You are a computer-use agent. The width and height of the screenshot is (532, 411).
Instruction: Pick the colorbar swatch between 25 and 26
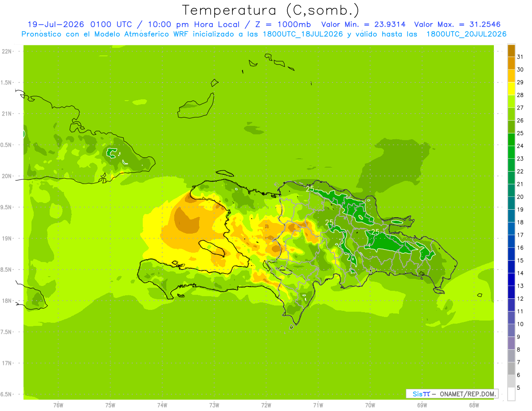(x=511, y=127)
